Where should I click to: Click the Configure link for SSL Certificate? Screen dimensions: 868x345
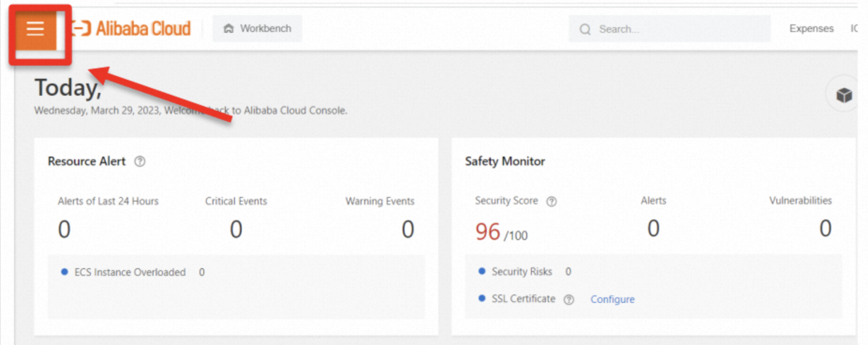[x=612, y=300]
